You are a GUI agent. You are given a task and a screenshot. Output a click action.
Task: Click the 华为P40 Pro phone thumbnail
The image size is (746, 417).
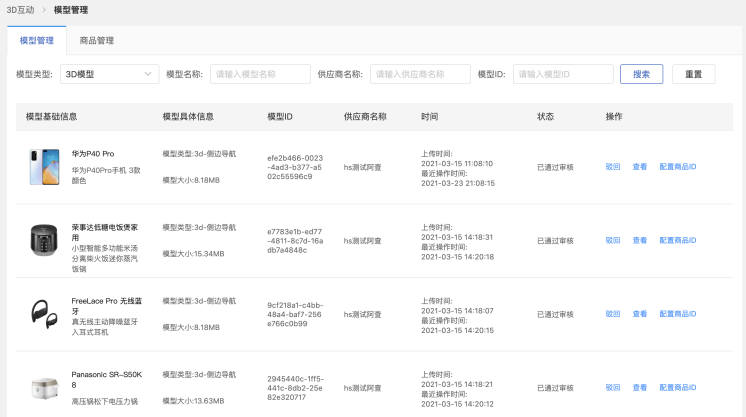tap(45, 167)
